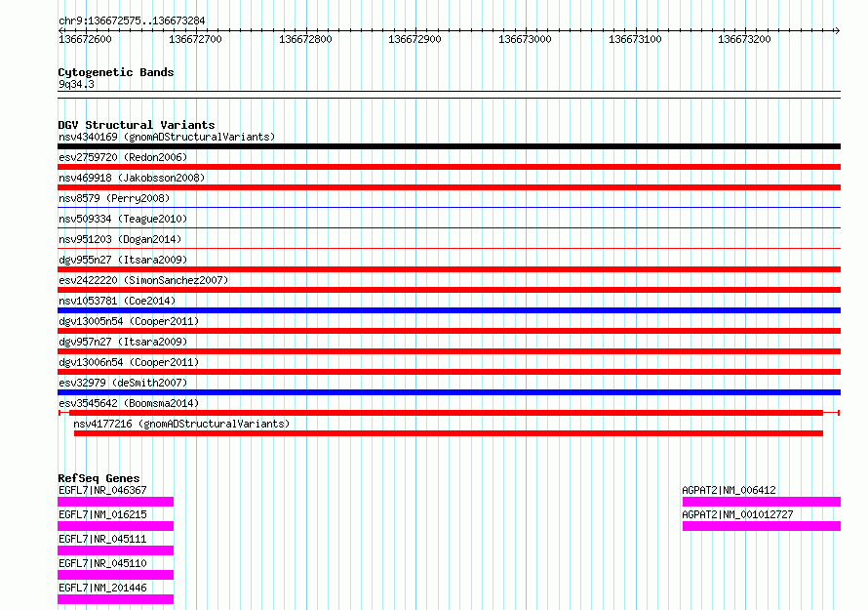The height and width of the screenshot is (610, 868).
Task: Select gene label AGPAT2|NM_001012727
Action: click(x=738, y=514)
